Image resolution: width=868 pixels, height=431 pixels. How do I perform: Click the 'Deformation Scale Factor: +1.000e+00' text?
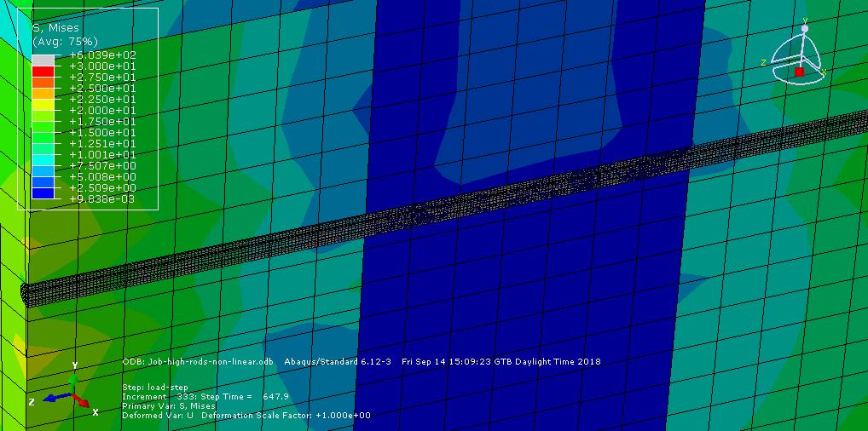(x=286, y=416)
